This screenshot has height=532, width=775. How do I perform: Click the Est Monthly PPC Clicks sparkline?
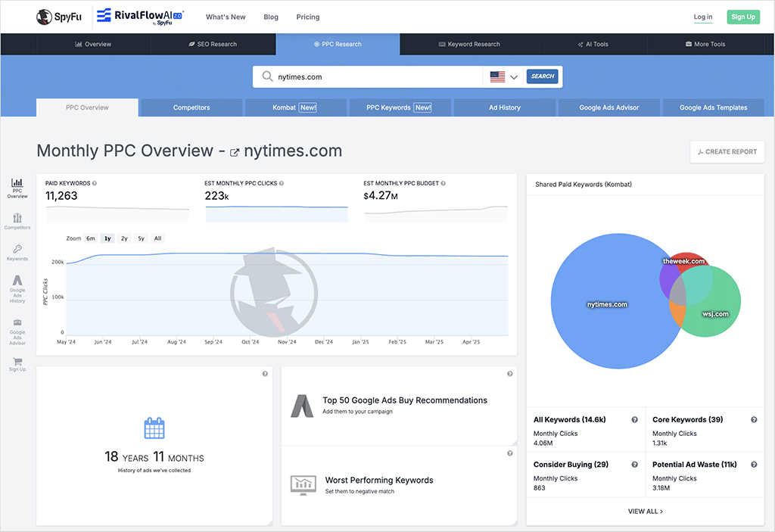tap(277, 213)
